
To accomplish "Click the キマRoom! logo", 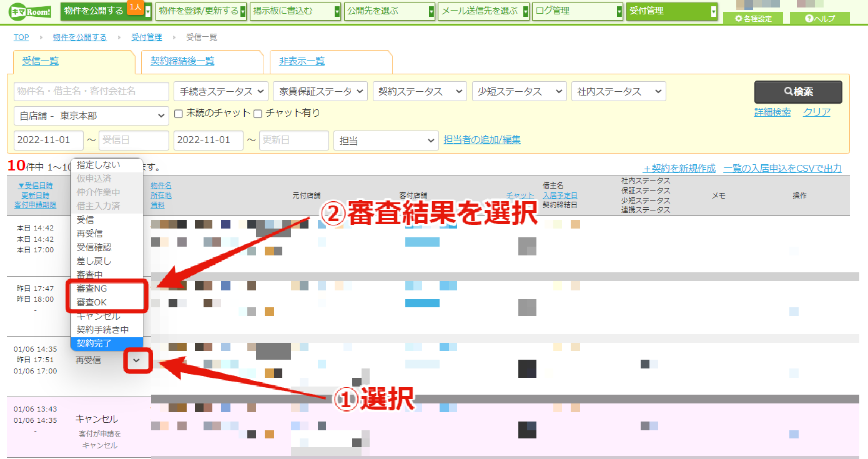I will click(31, 11).
